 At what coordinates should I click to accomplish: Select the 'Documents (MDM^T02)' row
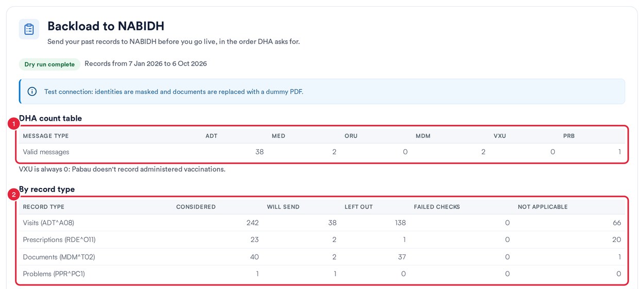322,257
